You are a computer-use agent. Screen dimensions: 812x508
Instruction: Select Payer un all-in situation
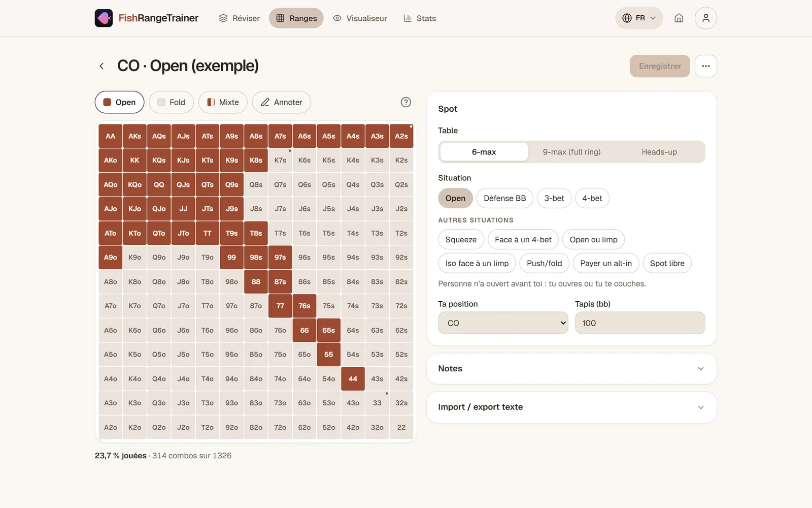(x=606, y=263)
